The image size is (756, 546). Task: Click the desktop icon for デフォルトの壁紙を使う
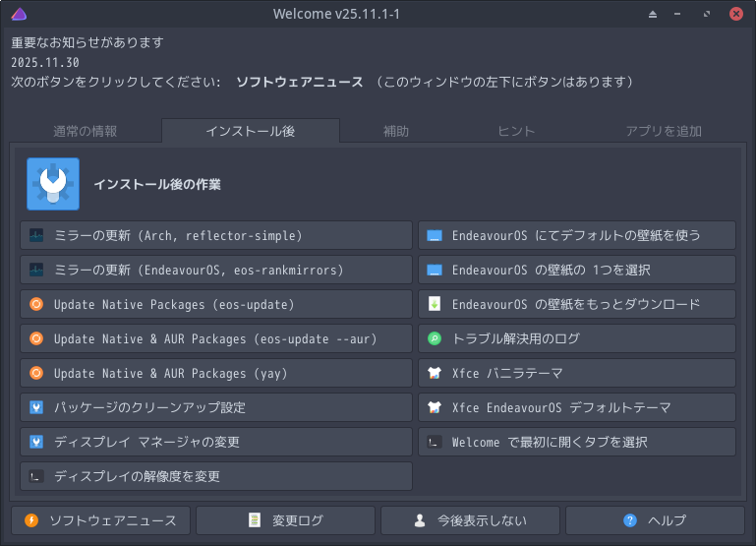tap(435, 235)
